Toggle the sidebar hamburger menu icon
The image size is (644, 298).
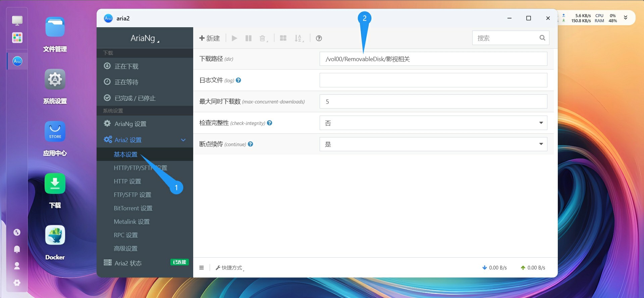(202, 268)
